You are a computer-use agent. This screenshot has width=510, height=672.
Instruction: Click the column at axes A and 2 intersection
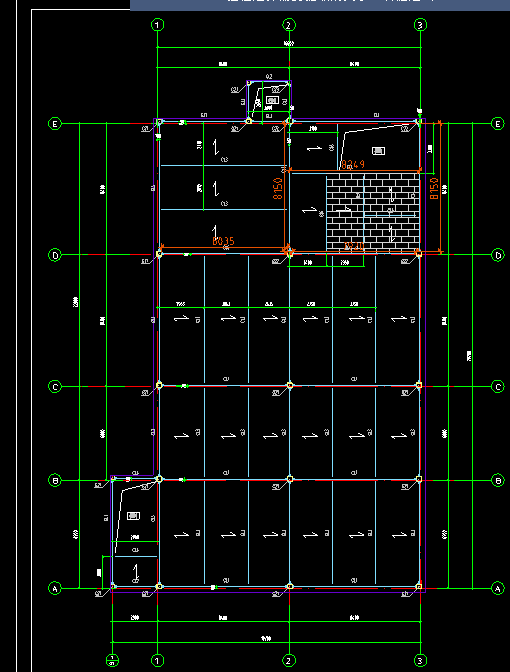click(290, 586)
